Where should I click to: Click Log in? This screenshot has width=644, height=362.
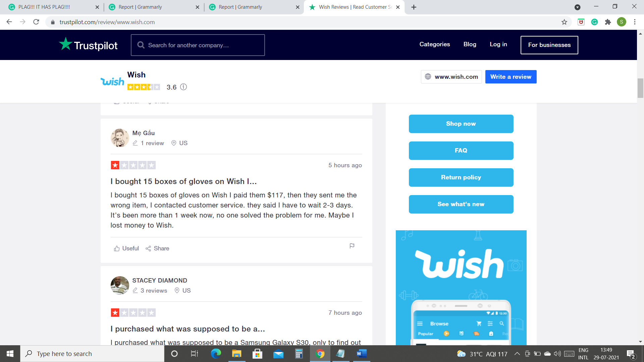(498, 44)
